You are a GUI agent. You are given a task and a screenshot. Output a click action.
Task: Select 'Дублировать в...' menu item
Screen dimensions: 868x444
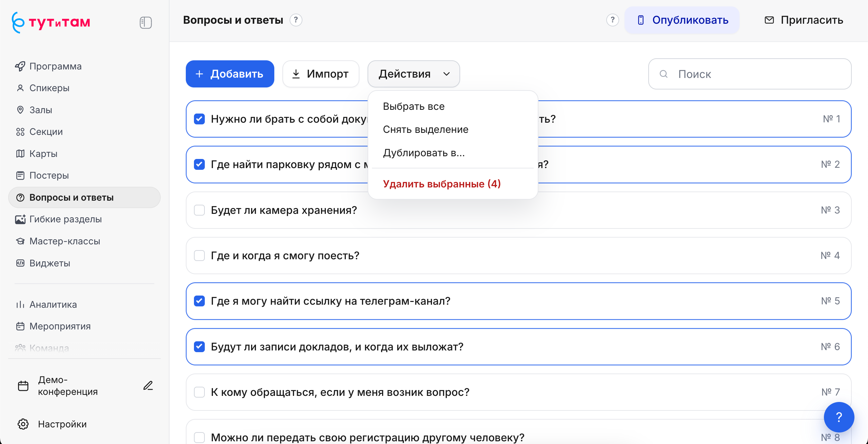pos(453,153)
